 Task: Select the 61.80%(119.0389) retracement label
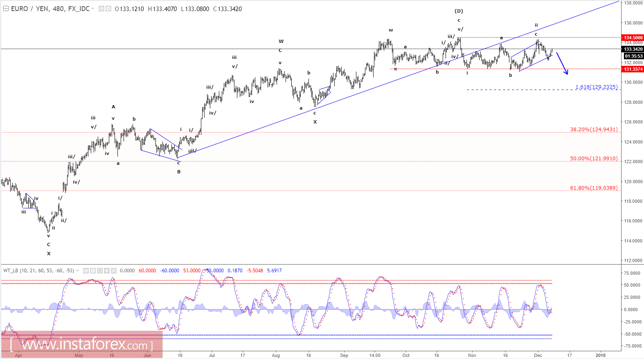click(594, 188)
